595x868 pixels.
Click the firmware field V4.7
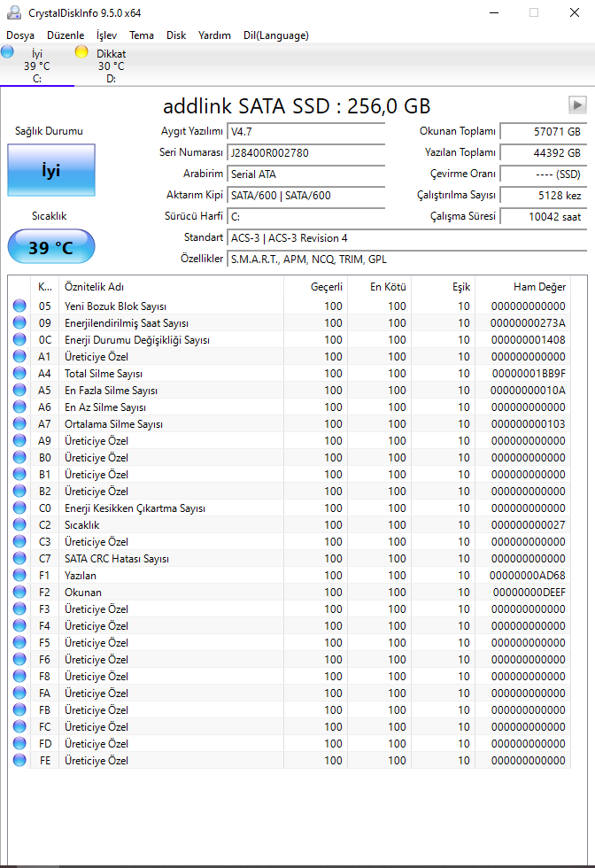tap(306, 132)
